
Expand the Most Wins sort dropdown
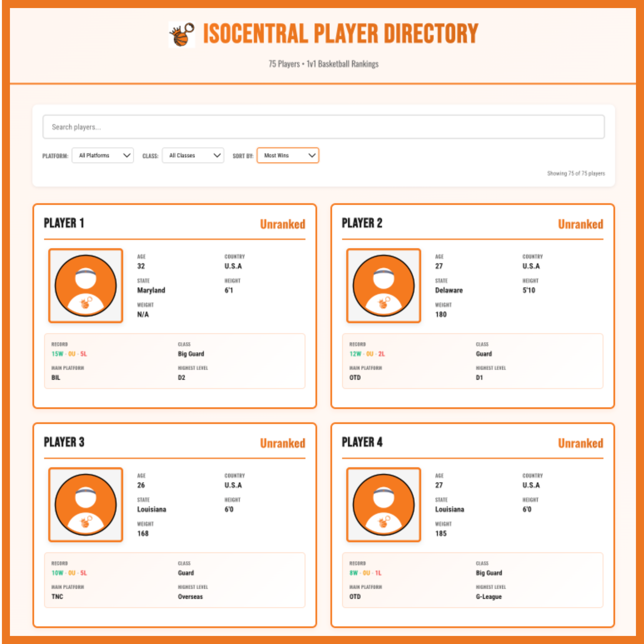click(x=288, y=155)
